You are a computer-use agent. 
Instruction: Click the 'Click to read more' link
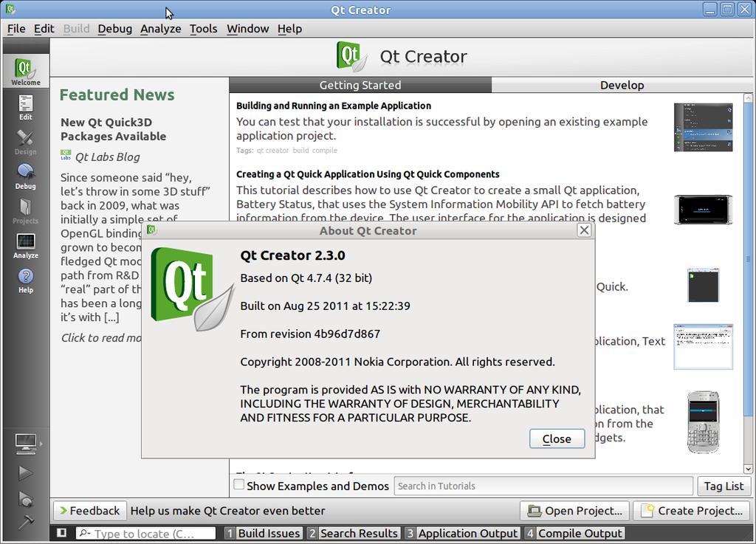pyautogui.click(x=100, y=338)
